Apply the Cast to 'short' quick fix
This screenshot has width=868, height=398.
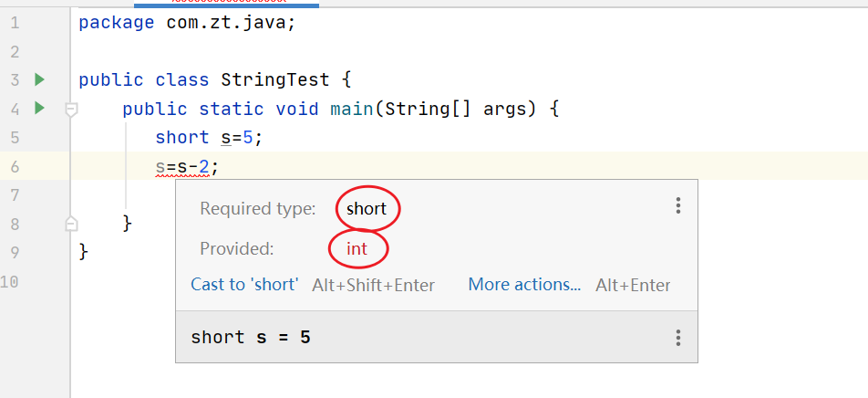tap(244, 285)
